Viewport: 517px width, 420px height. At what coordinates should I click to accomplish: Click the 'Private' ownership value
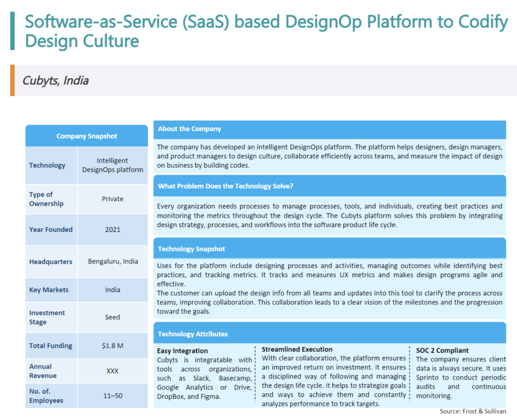coord(113,199)
